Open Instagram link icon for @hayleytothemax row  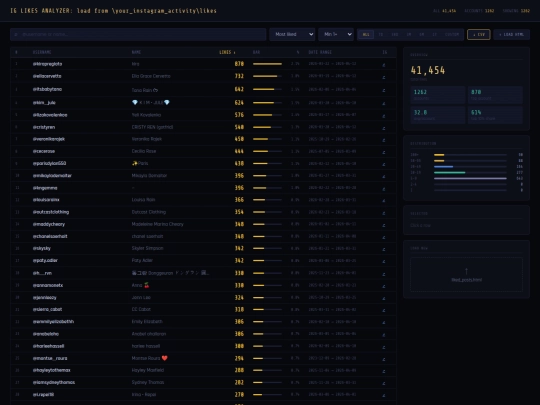click(384, 371)
